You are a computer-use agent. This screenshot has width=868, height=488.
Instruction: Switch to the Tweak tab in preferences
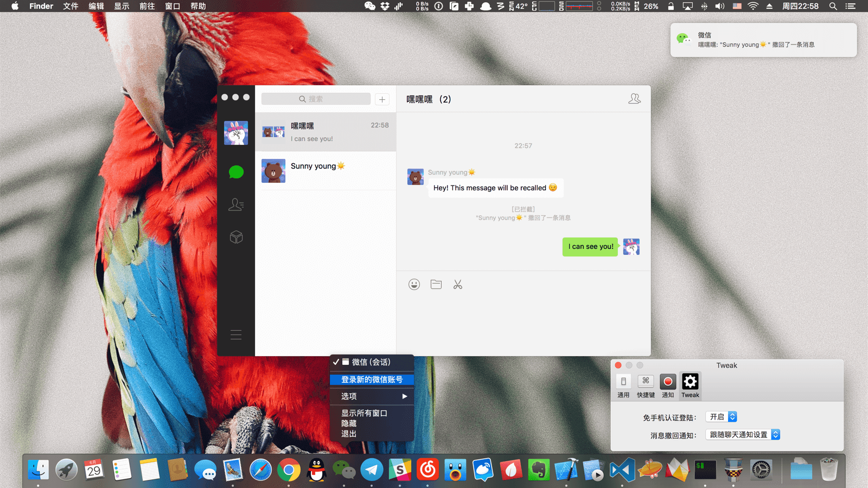click(690, 384)
